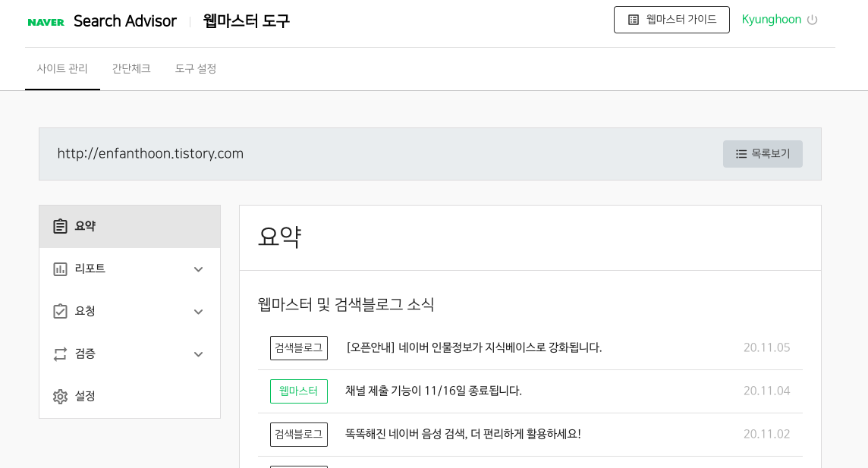Click the NAVER logo
Viewport: 868px width, 468px height.
coord(46,22)
